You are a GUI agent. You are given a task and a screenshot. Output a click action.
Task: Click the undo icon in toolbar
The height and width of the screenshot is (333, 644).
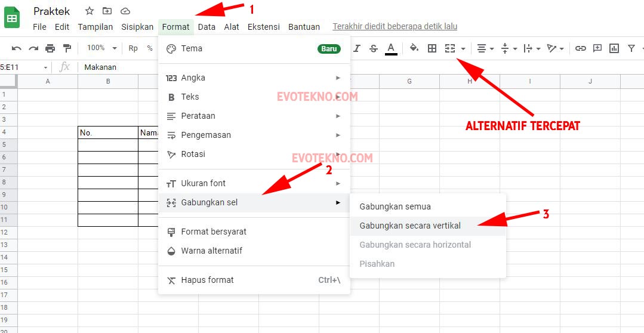[17, 48]
